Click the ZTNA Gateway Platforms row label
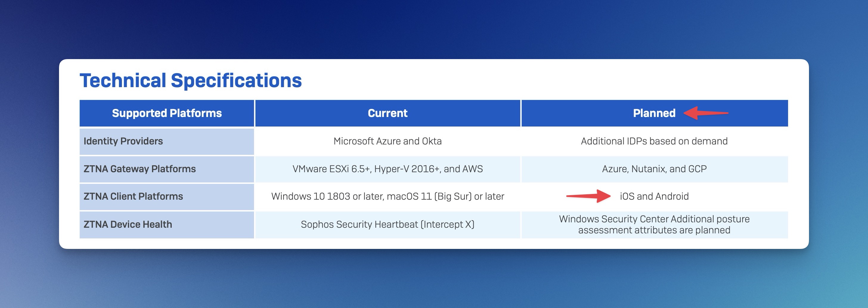The image size is (868, 308). [139, 169]
